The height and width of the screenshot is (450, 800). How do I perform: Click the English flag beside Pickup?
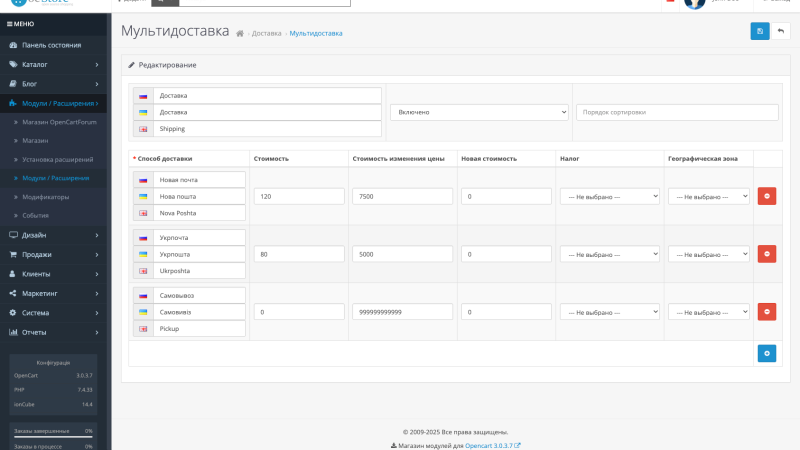coord(143,329)
